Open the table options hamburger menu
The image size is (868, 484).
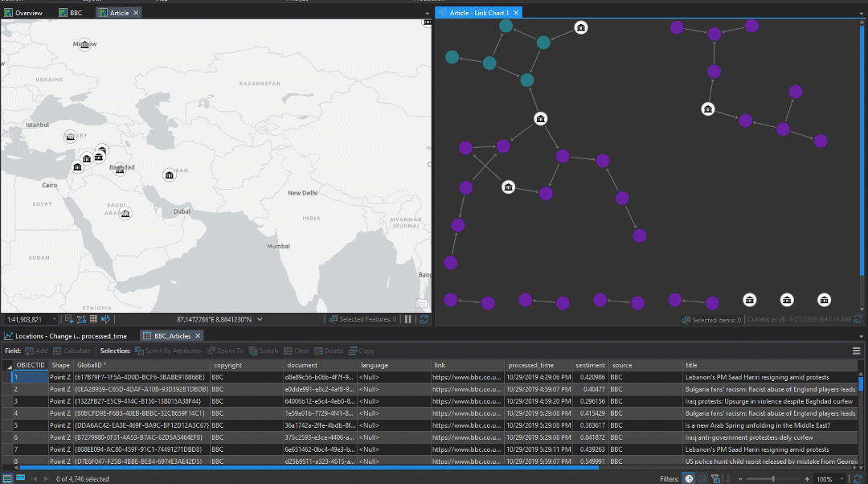click(856, 349)
